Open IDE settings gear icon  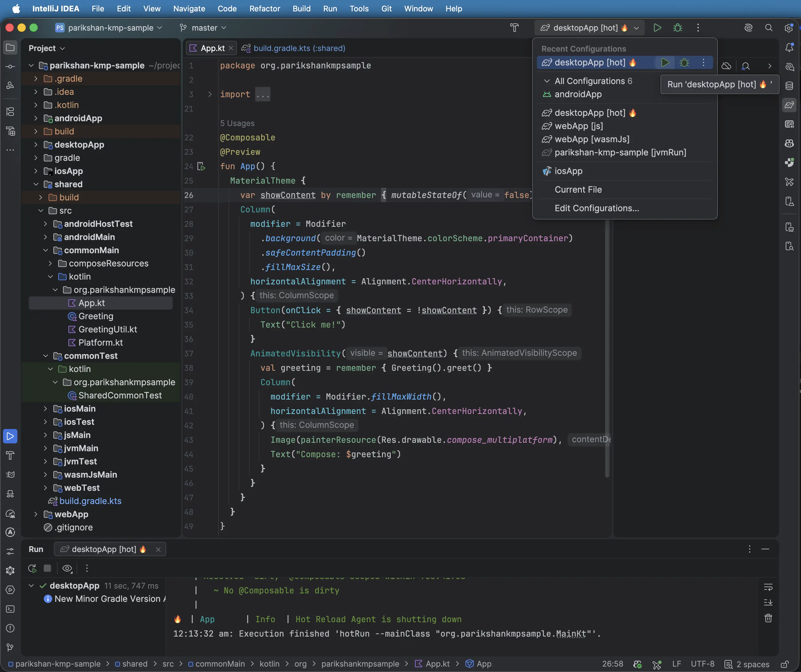pos(788,28)
